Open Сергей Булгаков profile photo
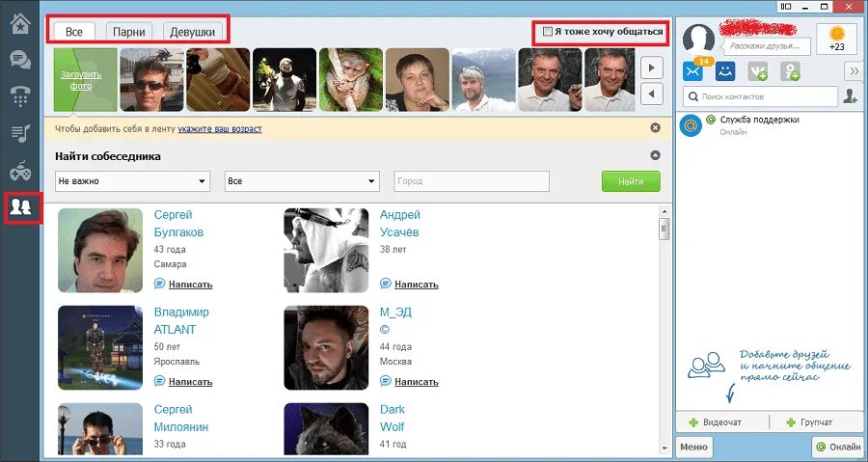Screen dimensions: 868x462 (x=100, y=250)
